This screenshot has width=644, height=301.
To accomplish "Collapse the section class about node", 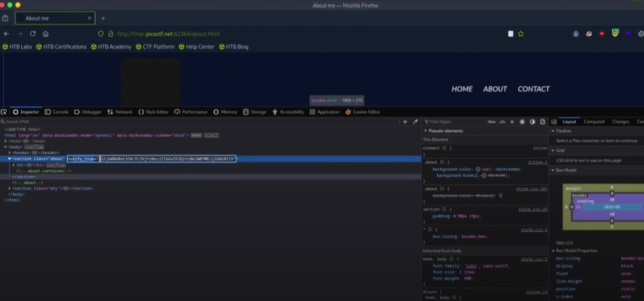I will coord(10,159).
